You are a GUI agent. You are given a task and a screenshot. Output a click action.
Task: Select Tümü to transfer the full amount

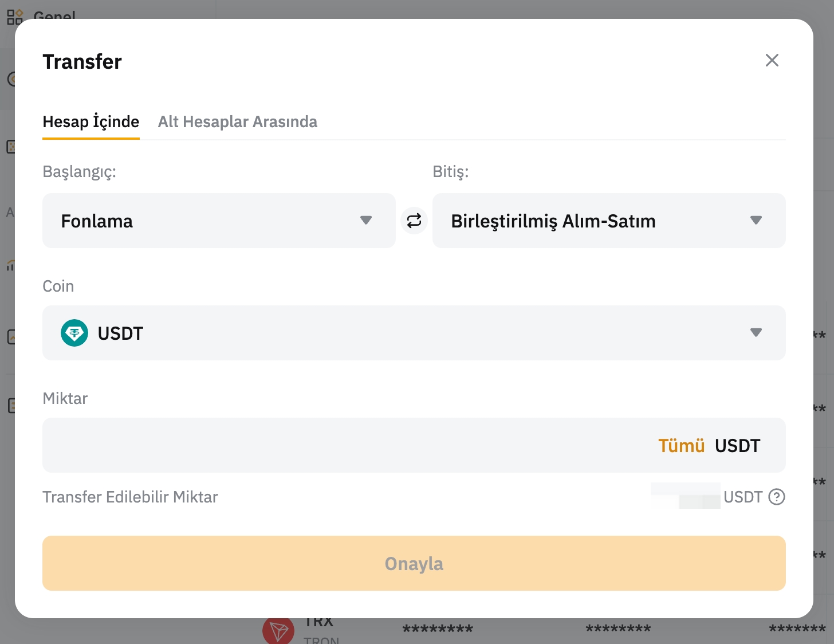pos(681,446)
